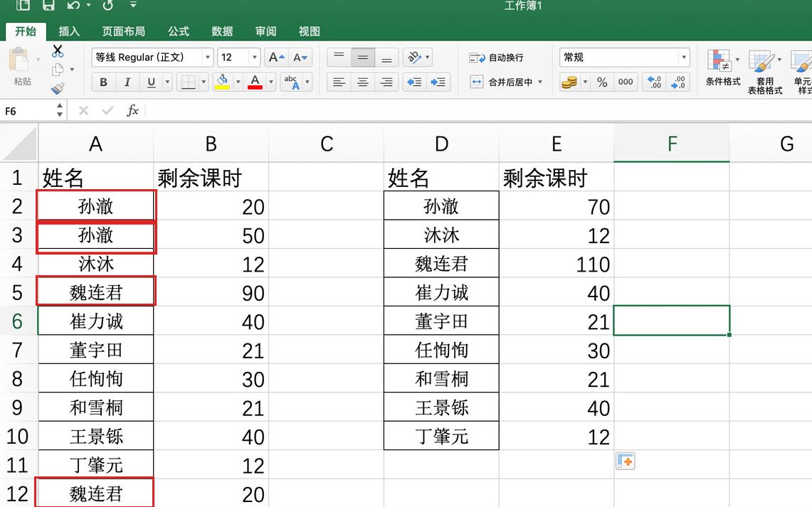The width and height of the screenshot is (812, 507).
Task: Click the 合并后居中 button
Action: point(506,82)
